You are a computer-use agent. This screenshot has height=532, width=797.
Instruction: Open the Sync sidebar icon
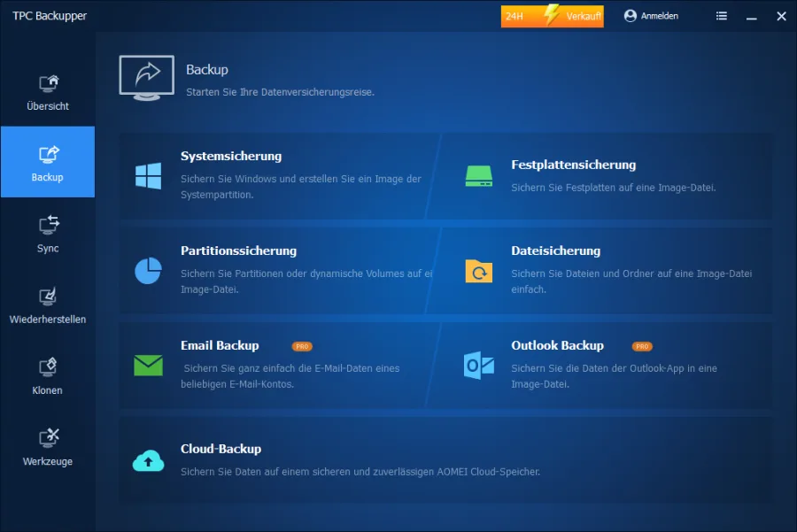49,225
